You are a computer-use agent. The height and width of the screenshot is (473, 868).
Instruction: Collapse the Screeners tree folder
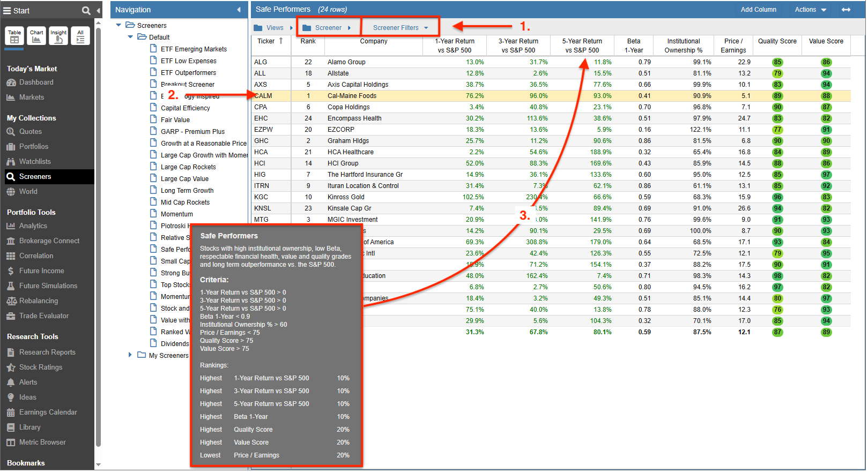coord(118,25)
